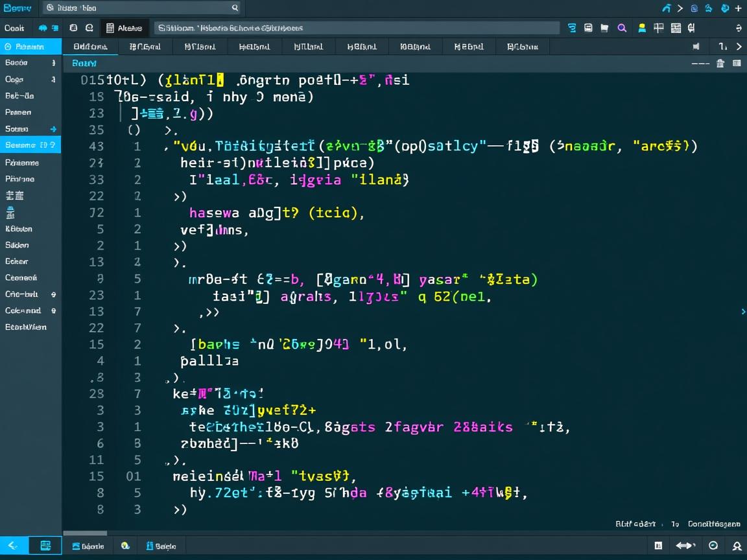Select the highlighted blue item in the left sidebar
This screenshot has width=747, height=560.
click(x=30, y=145)
